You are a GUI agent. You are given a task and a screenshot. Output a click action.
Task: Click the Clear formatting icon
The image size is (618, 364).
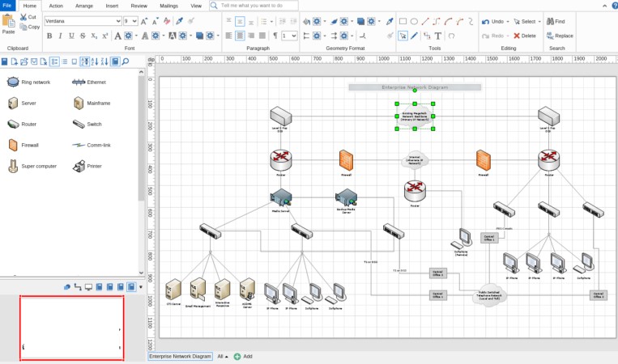[x=167, y=21]
